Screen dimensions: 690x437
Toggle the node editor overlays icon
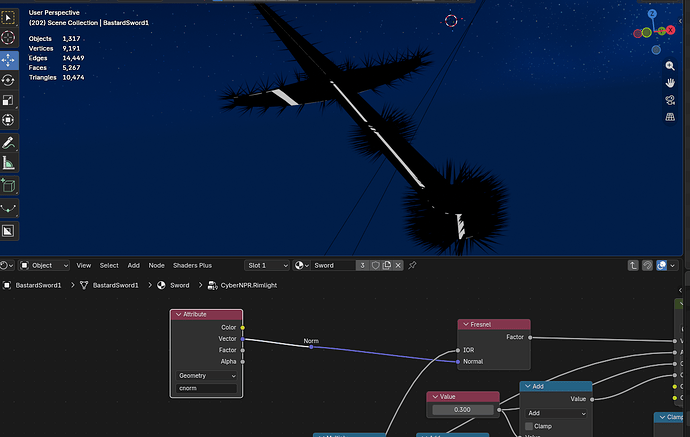(x=661, y=265)
